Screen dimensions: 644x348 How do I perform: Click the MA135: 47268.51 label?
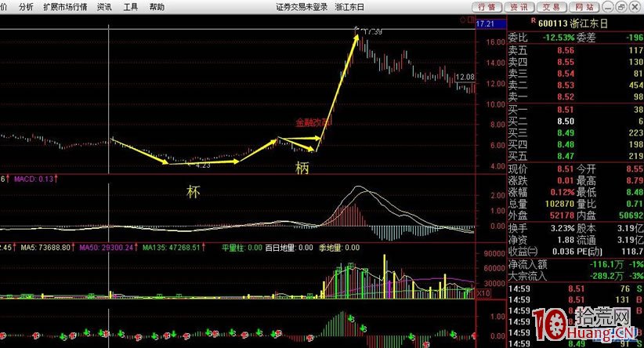[171, 248]
